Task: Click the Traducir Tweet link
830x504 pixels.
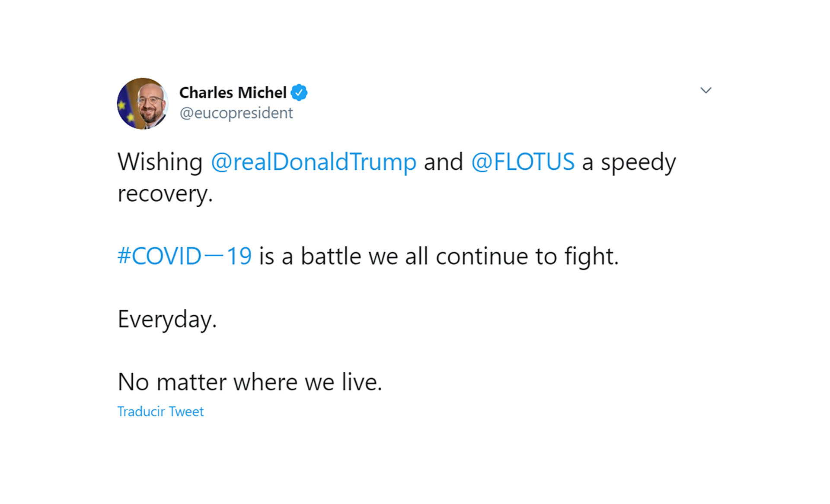Action: (x=160, y=412)
